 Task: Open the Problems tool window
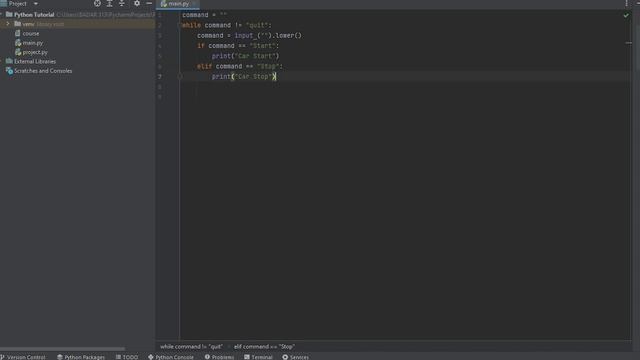tap(219, 357)
